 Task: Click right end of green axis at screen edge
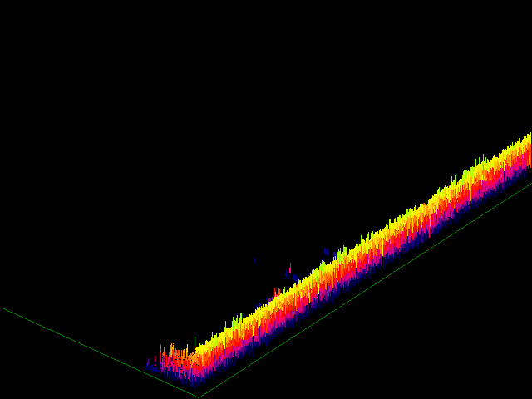click(x=530, y=184)
